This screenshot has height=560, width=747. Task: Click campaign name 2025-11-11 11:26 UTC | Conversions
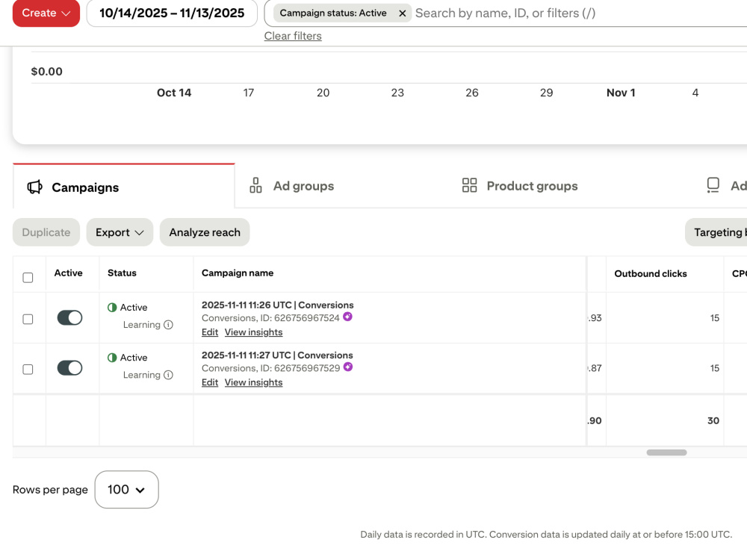click(277, 305)
